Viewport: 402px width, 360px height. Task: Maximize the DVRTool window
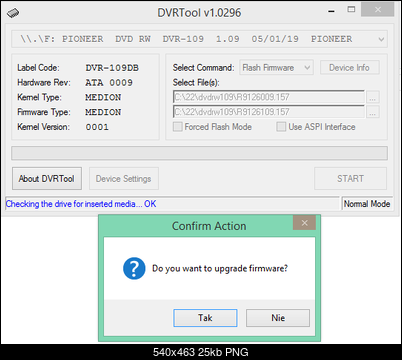pos(351,10)
